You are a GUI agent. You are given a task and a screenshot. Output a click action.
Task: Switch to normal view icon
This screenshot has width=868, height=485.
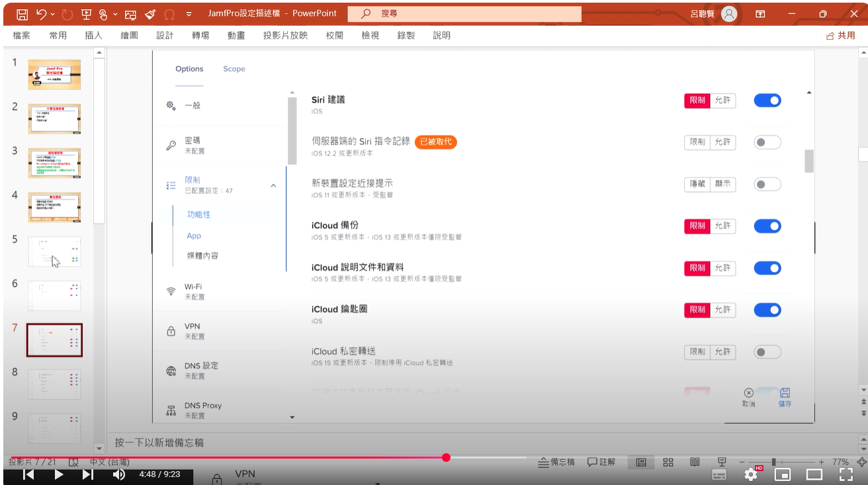641,462
